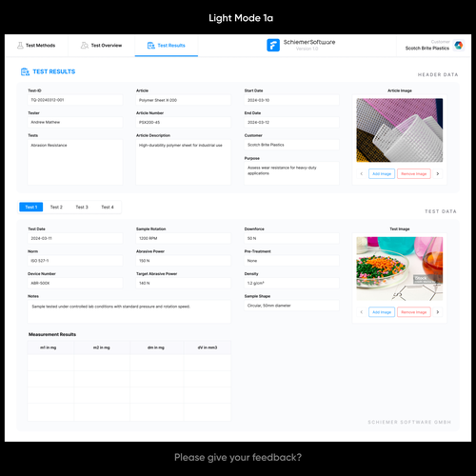Click the Tests text area Abrasion Resistance

point(75,162)
